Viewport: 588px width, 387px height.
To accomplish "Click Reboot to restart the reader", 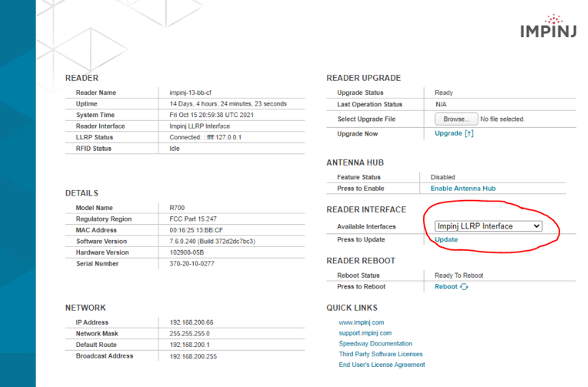I will [x=446, y=286].
